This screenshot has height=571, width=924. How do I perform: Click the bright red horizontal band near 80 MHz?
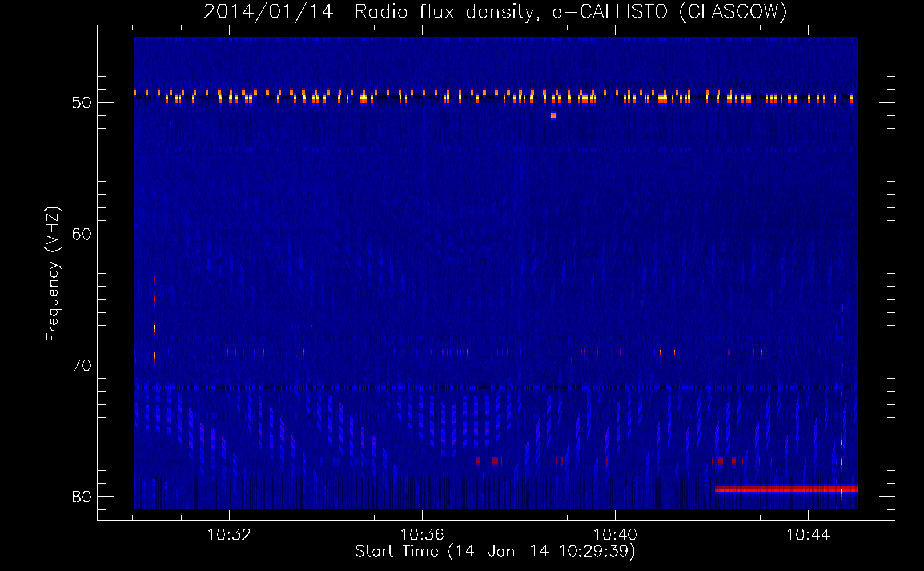point(786,489)
